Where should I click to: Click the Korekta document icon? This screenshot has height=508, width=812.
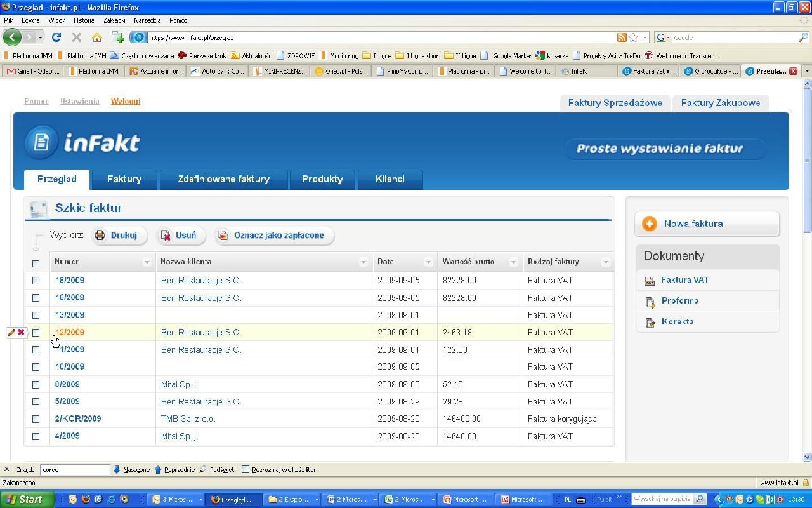[x=650, y=323]
